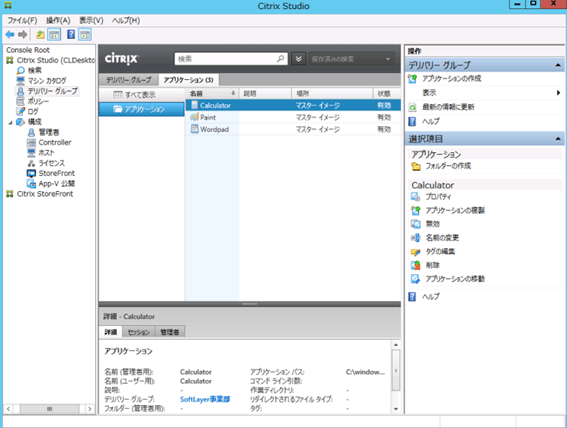This screenshot has width=567, height=428.
Task: Click 名前の変更 rename action
Action: coord(442,238)
